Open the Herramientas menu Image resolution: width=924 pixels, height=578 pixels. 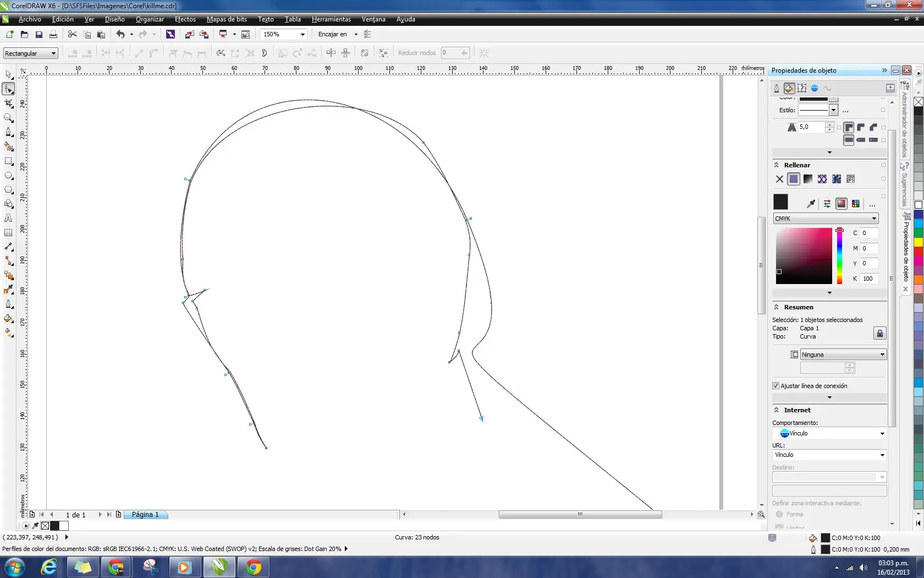pos(331,19)
